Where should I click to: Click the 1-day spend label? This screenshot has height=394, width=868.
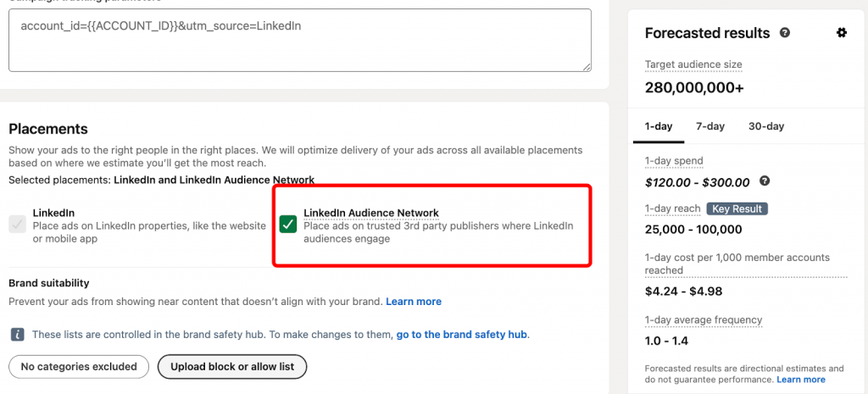(x=674, y=161)
